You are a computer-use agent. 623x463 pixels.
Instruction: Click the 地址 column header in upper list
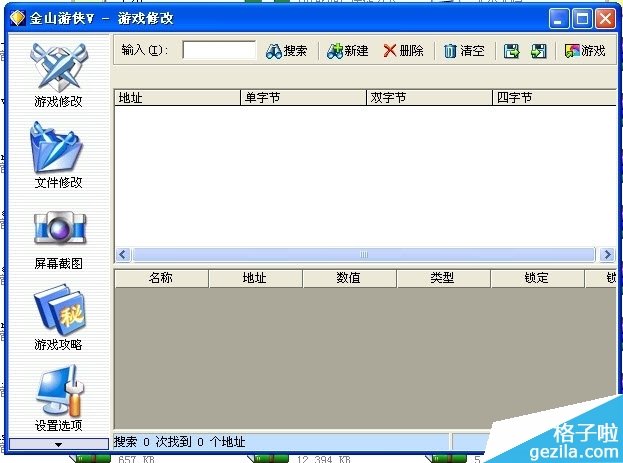[177, 98]
